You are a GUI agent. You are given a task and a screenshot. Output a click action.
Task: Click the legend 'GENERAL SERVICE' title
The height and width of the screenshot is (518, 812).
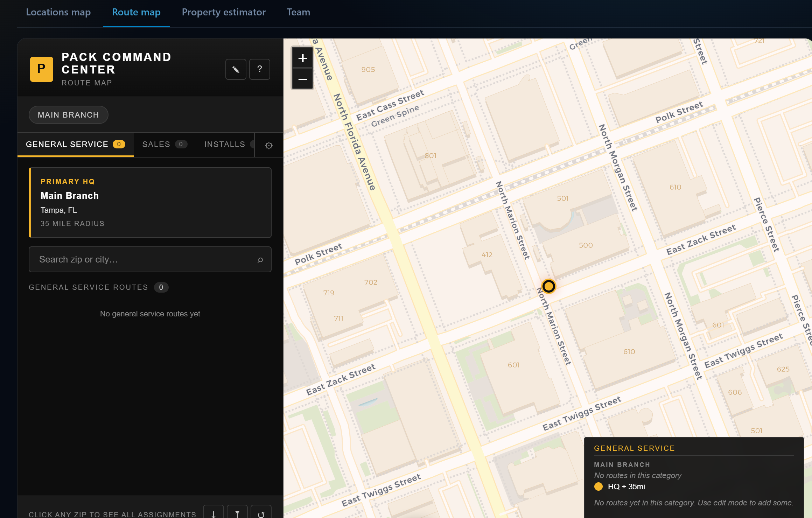(634, 448)
